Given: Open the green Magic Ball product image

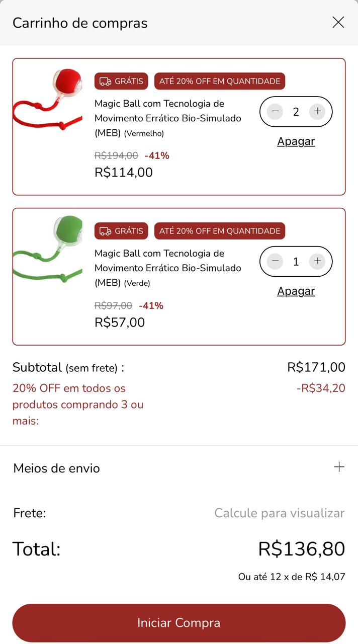Looking at the screenshot, I should point(48,250).
